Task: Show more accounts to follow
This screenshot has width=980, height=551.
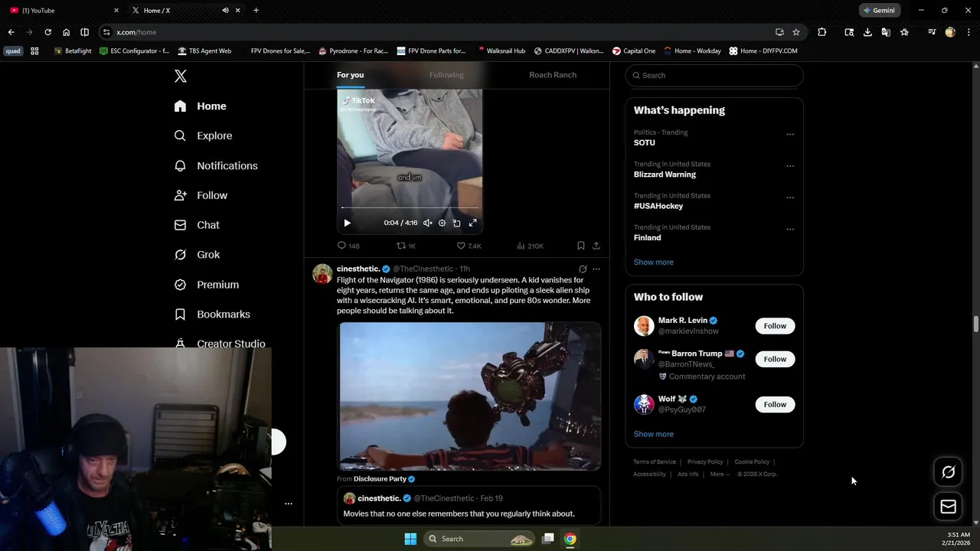Action: click(653, 434)
